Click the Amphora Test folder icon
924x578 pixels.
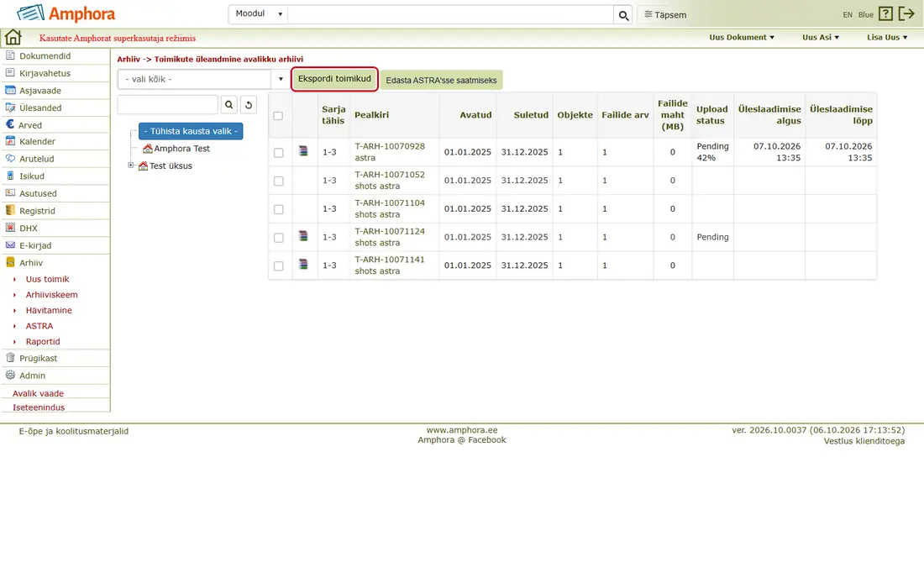point(147,149)
